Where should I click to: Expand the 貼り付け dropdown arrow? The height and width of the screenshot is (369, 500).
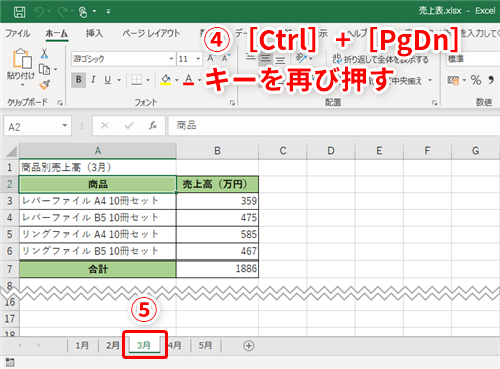coord(22,85)
